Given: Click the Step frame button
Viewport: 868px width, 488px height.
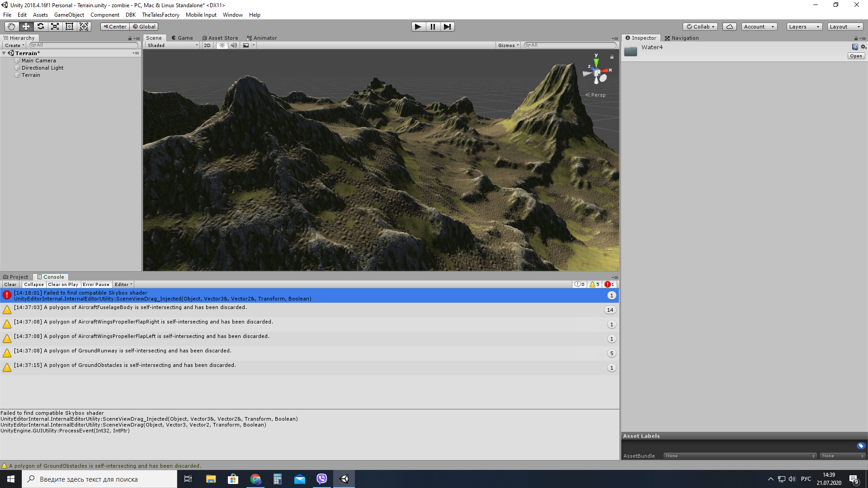Looking at the screenshot, I should 447,27.
